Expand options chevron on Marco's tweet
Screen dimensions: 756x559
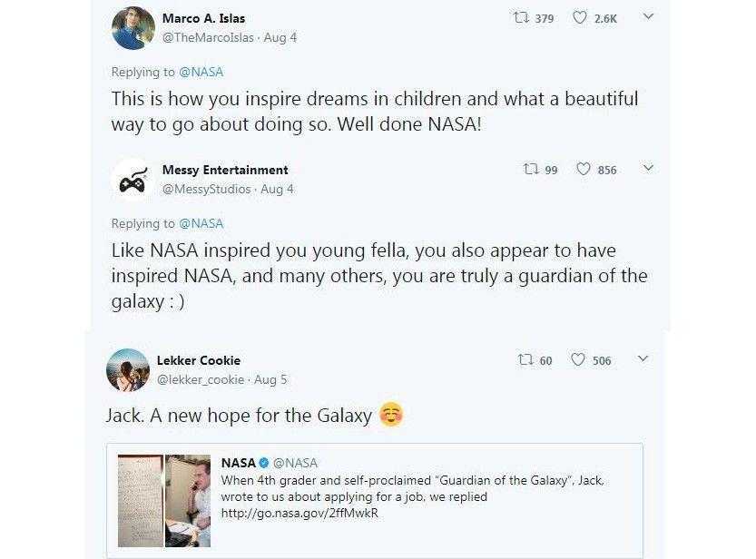coord(649,16)
